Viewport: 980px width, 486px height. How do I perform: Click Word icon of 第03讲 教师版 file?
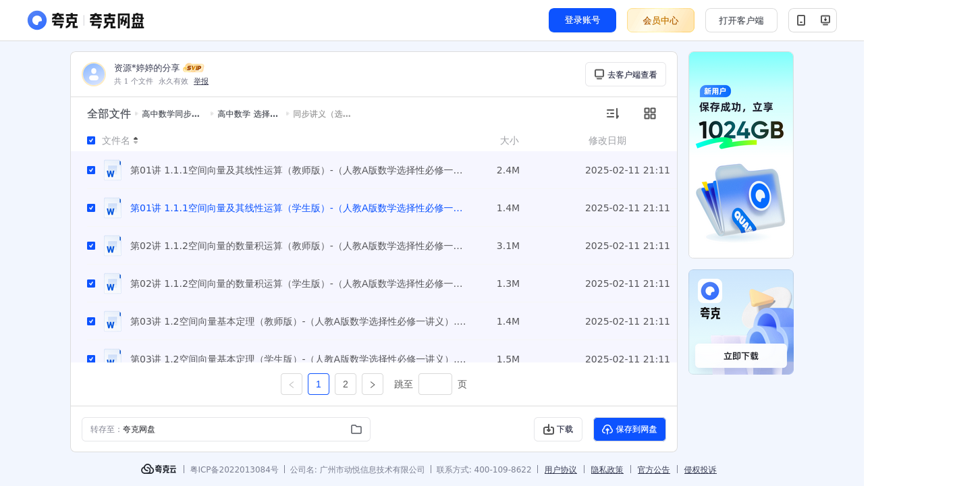point(113,321)
